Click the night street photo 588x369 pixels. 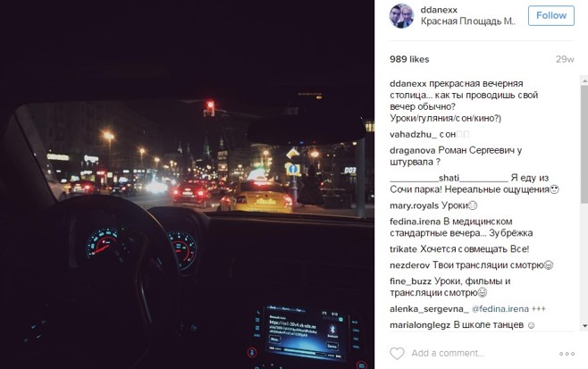[x=187, y=184]
